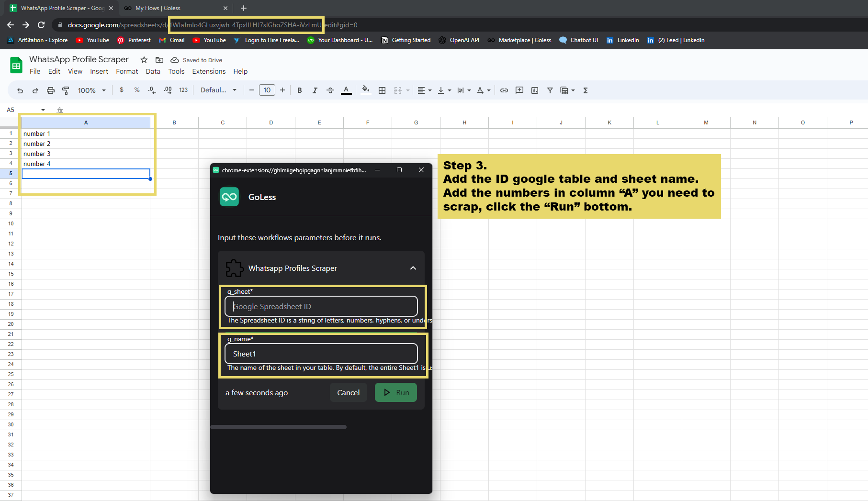This screenshot has width=868, height=501.
Task: Select column A header
Action: pyautogui.click(x=86, y=122)
